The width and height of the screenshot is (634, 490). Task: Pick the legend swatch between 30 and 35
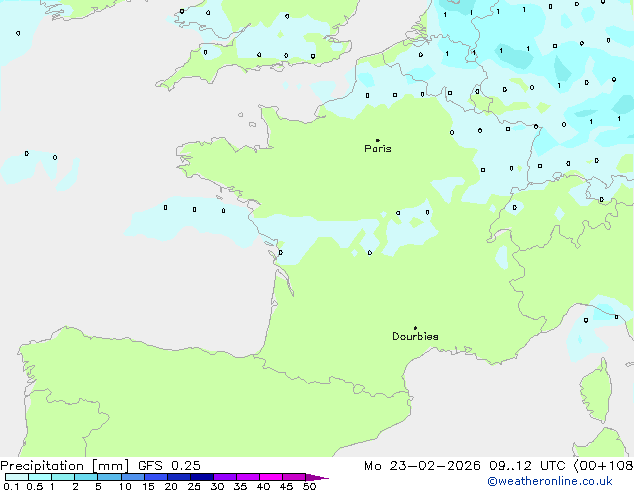[x=225, y=477]
